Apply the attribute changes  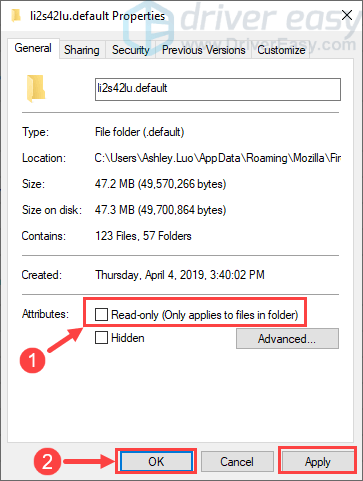pos(318,462)
